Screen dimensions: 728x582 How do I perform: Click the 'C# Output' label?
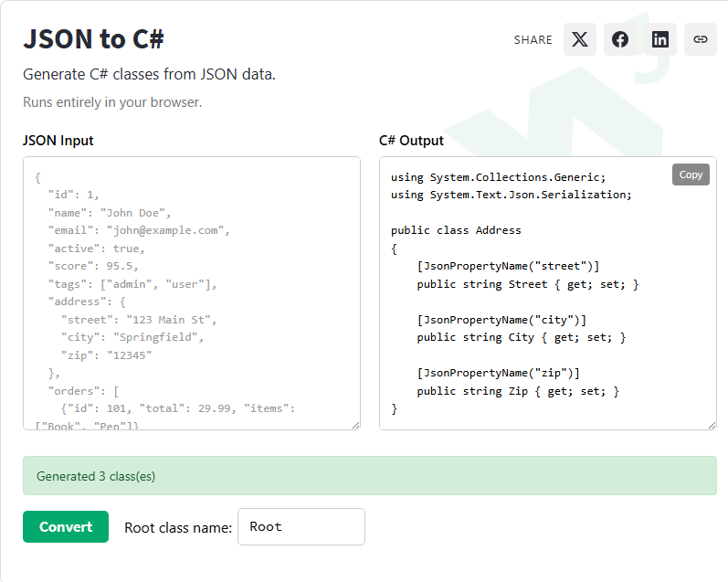(x=411, y=141)
